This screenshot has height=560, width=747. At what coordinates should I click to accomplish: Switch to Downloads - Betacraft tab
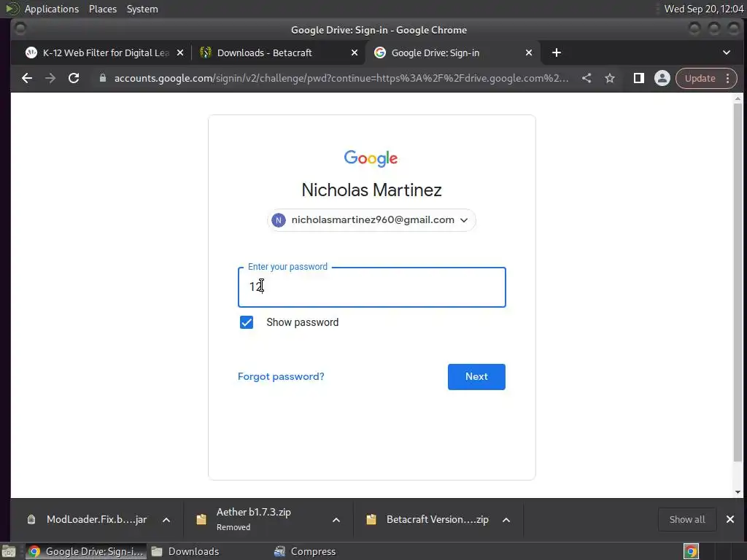click(279, 52)
